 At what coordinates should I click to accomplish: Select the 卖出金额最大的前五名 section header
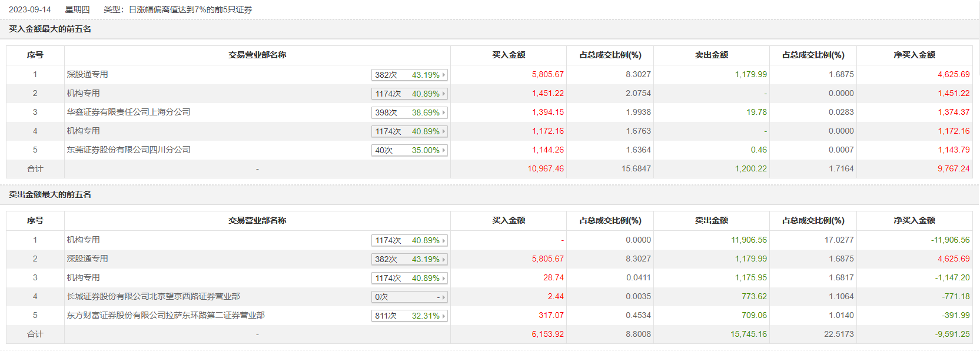(x=50, y=194)
